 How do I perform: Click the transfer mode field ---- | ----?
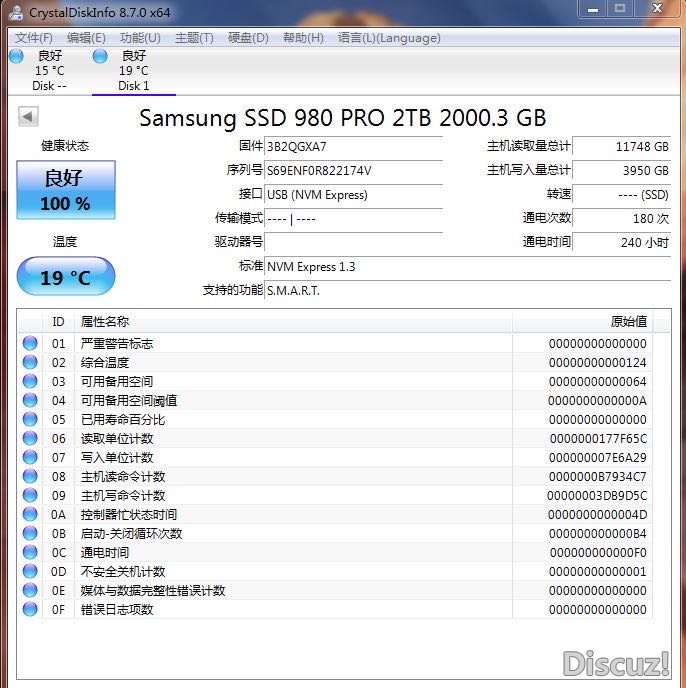coord(353,219)
